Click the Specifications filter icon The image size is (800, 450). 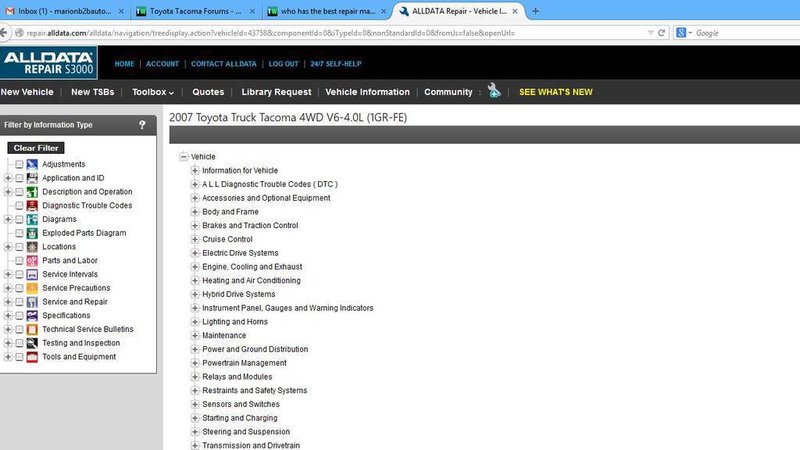pyautogui.click(x=32, y=316)
